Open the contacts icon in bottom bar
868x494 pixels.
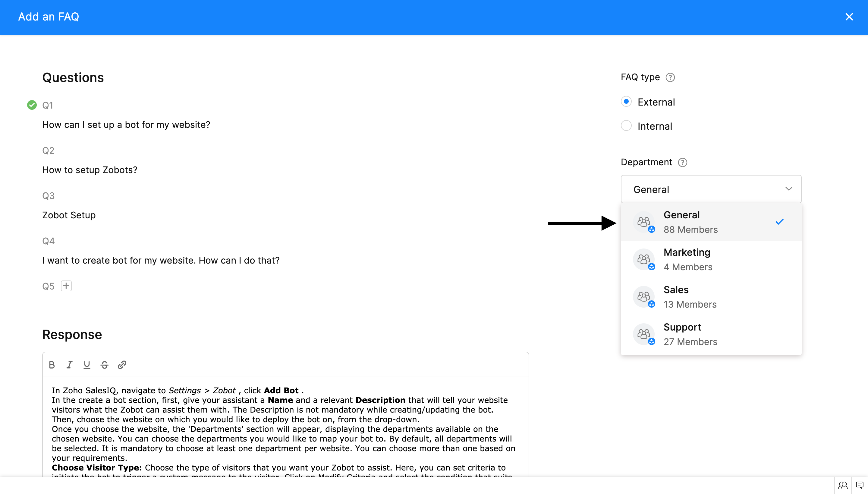843,485
